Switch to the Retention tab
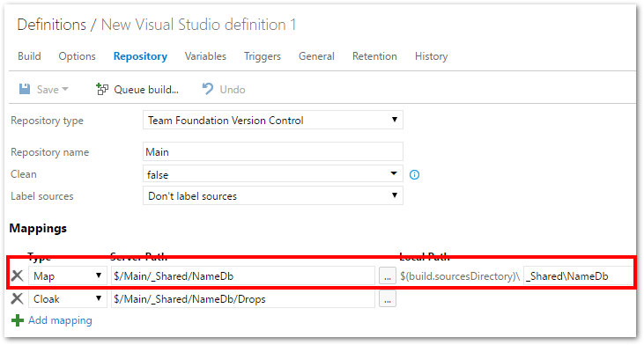644x345 pixels. coord(374,56)
